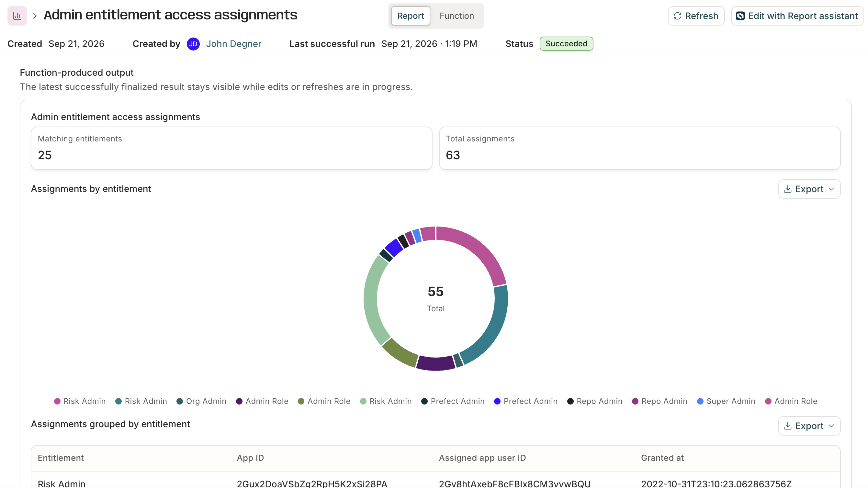Toggle blue Prefect Admin legend item
Viewport: 868px width, 488px height.
tap(526, 401)
